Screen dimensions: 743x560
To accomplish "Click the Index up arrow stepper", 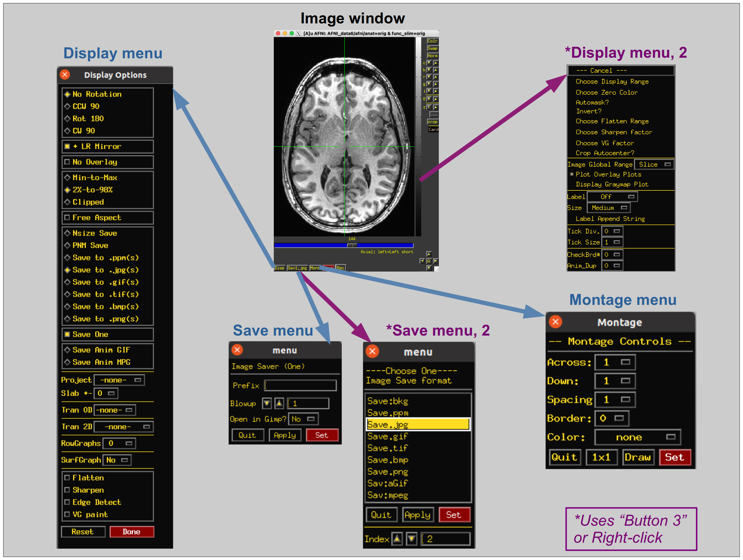I will (x=397, y=539).
